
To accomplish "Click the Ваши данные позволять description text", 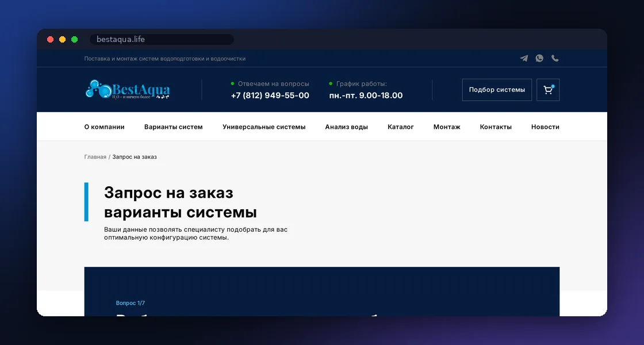I will 195,233.
